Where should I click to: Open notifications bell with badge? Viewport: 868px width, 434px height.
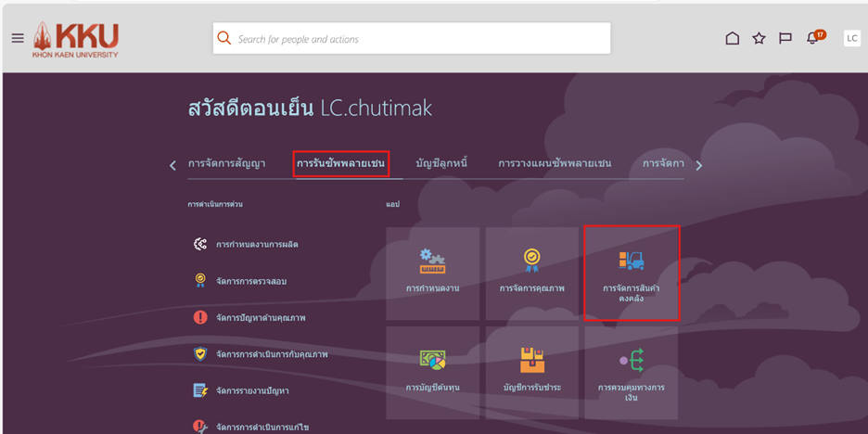click(813, 38)
